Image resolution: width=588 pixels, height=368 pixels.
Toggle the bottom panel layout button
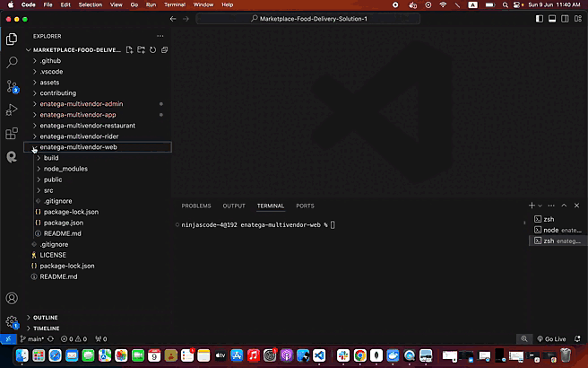point(552,18)
